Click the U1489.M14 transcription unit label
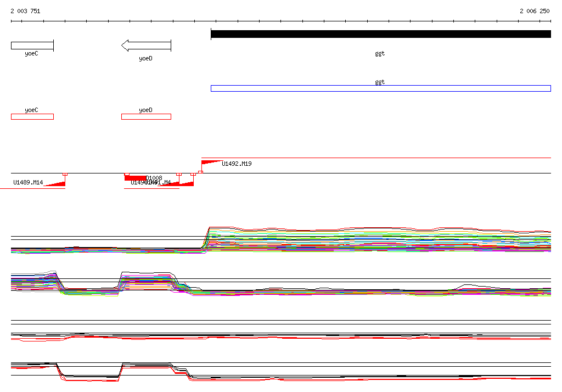Image resolution: width=562 pixels, height=392 pixels. [28, 182]
